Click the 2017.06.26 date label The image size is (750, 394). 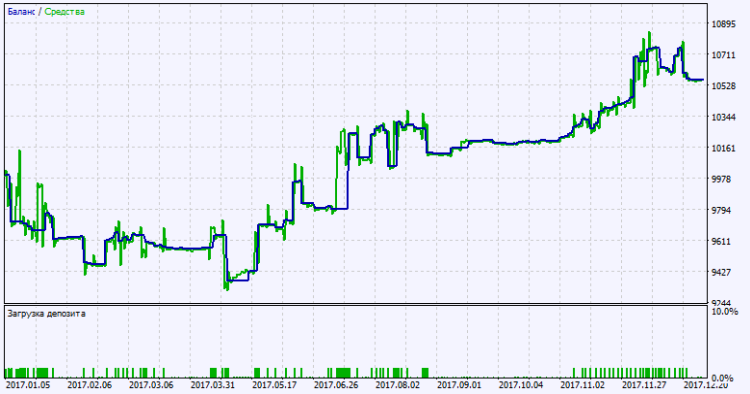point(336,385)
